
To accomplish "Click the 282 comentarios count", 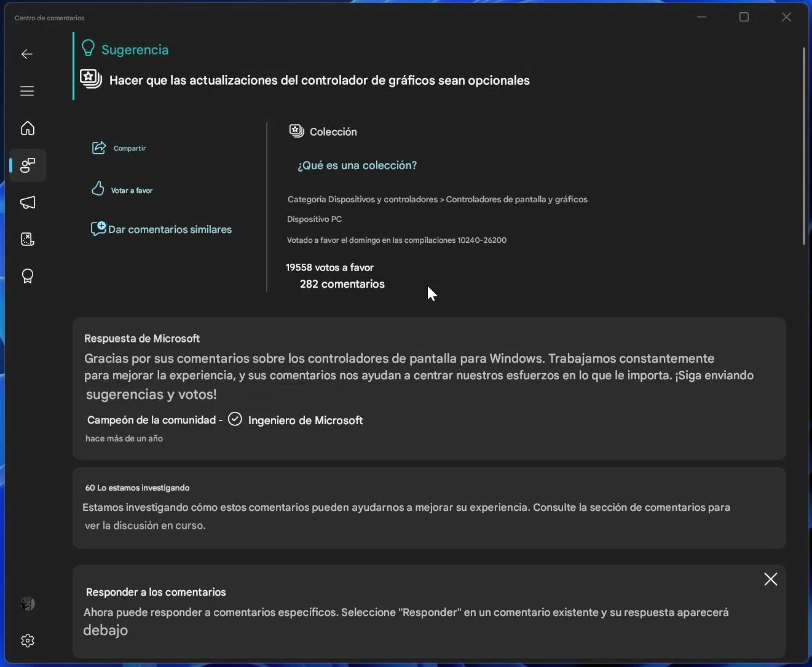I will pyautogui.click(x=342, y=284).
